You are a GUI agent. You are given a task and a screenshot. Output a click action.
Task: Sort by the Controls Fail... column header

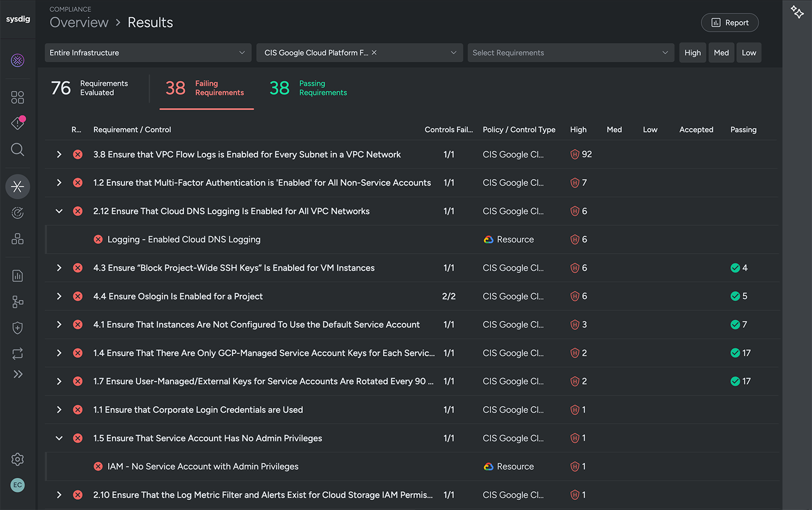pos(448,130)
